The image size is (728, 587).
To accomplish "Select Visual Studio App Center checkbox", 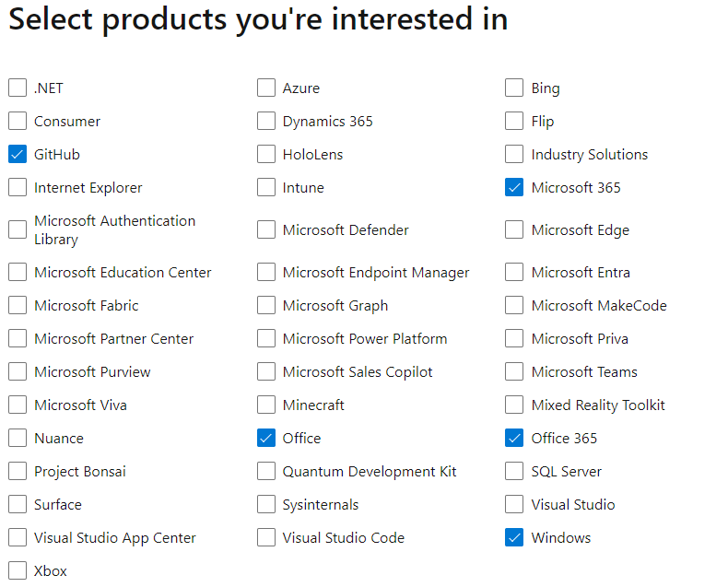I will click(x=18, y=538).
